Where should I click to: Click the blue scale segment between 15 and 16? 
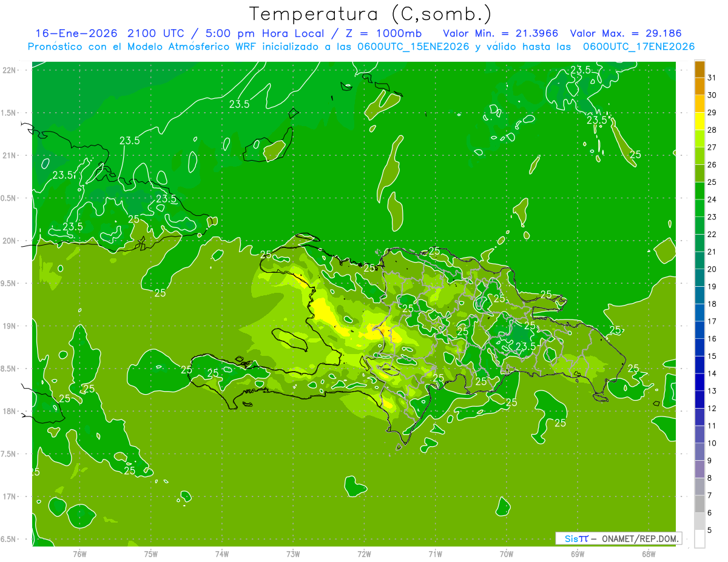(x=699, y=347)
